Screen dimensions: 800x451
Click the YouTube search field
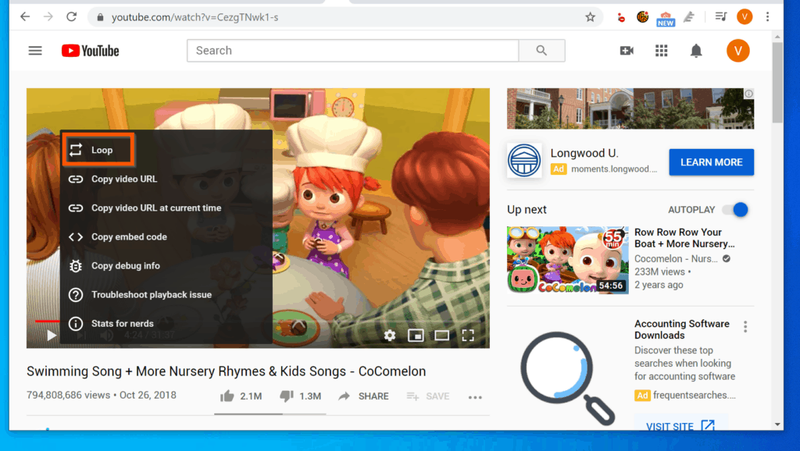[x=353, y=51]
